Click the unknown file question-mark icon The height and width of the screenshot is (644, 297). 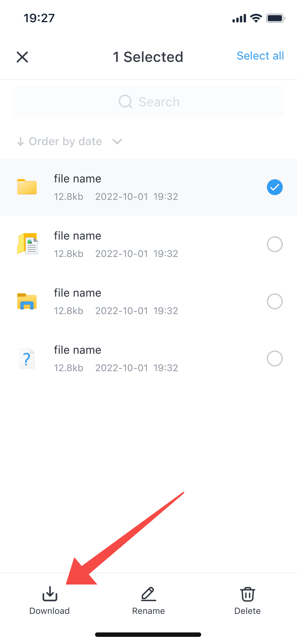coord(27,358)
